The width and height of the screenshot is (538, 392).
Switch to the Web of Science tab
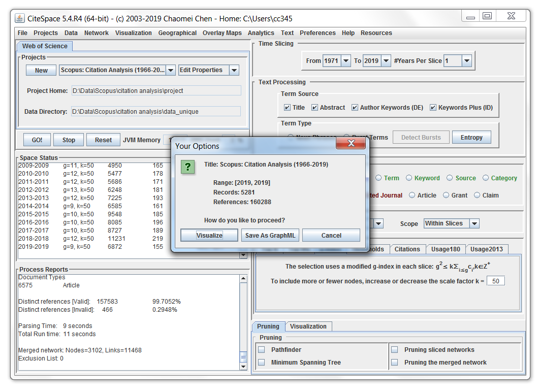click(x=45, y=46)
